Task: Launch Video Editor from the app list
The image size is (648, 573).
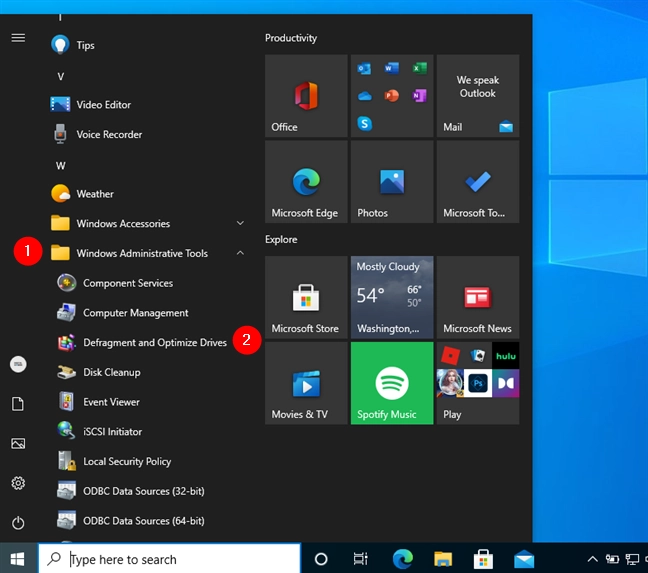Action: pyautogui.click(x=147, y=105)
